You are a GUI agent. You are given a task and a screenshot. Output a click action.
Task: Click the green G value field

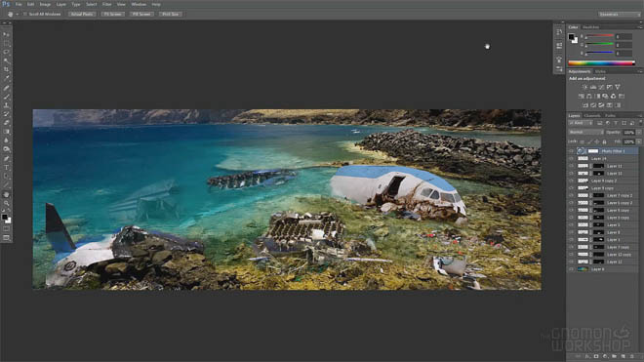(x=624, y=45)
